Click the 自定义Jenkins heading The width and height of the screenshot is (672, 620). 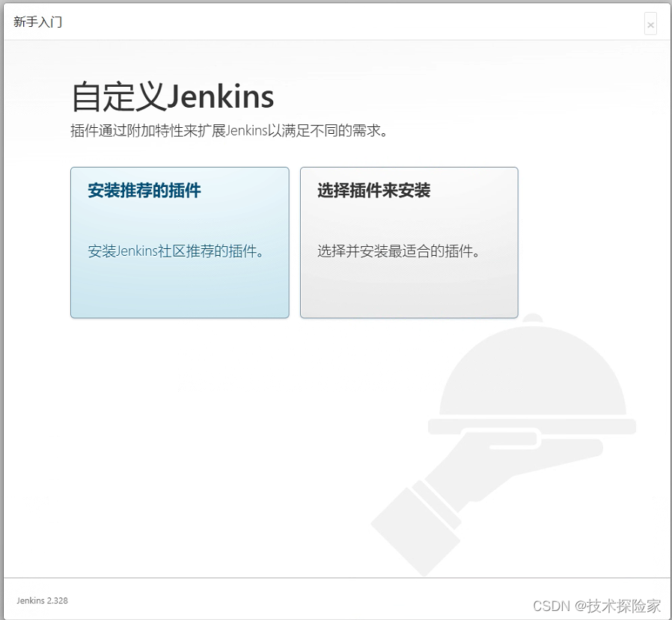coord(173,96)
